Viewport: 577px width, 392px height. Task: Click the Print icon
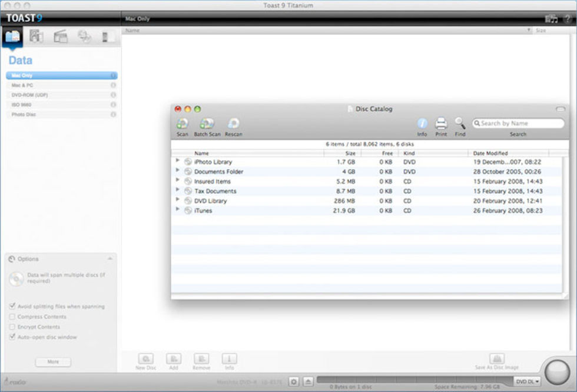[441, 124]
